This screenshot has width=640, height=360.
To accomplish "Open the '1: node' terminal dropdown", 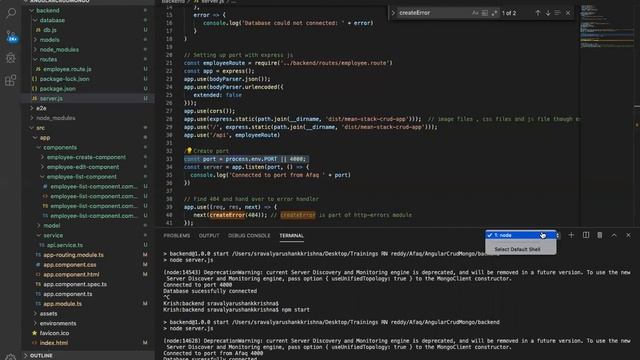I will point(520,235).
